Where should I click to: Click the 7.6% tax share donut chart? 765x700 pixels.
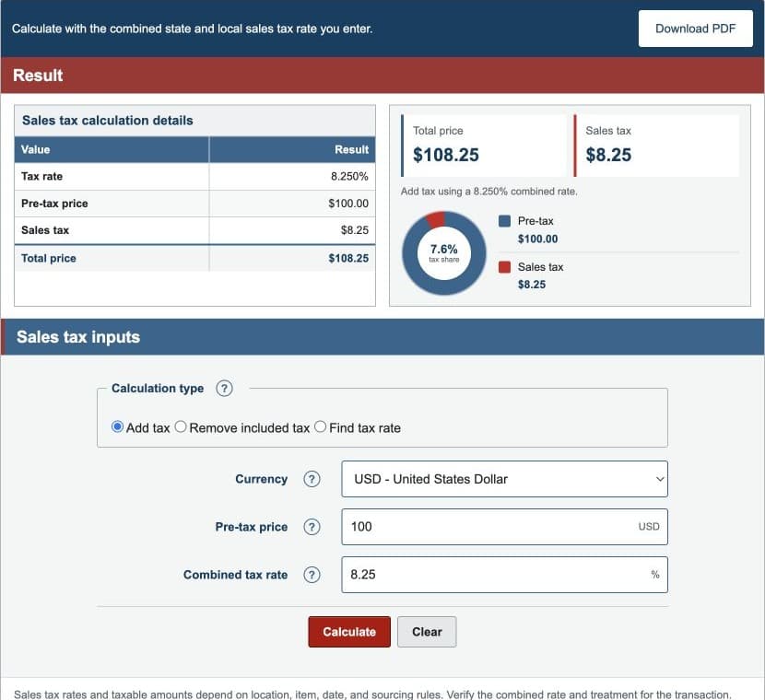tap(444, 253)
